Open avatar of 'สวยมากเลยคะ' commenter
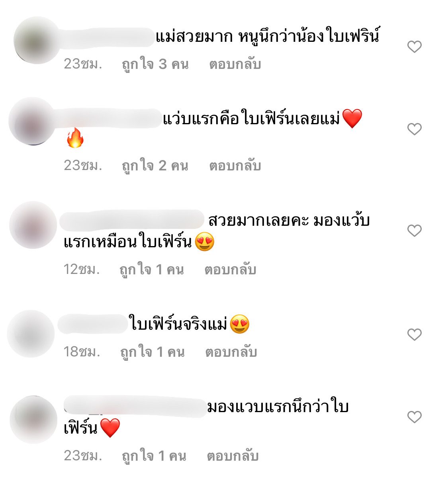448x481 pixels. (33, 225)
